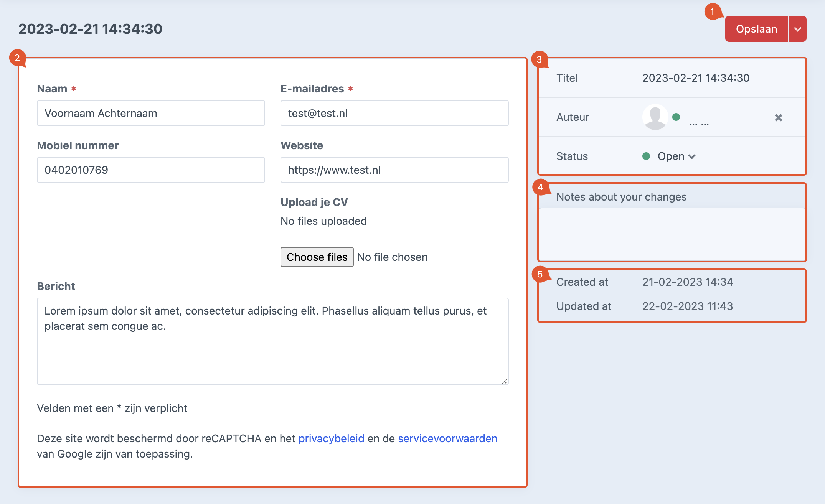The image size is (825, 504).
Task: Click the annotation marker number 4
Action: coord(540,187)
